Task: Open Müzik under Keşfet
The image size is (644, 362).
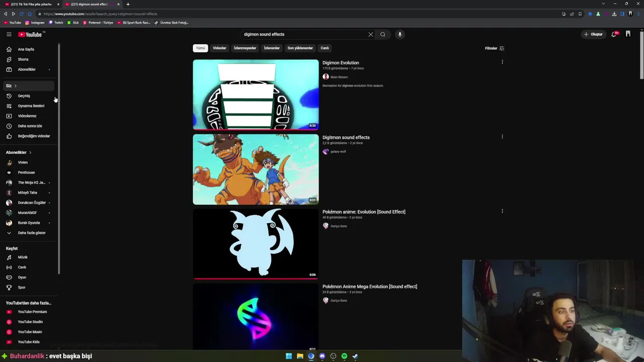Action: [x=28, y=257]
